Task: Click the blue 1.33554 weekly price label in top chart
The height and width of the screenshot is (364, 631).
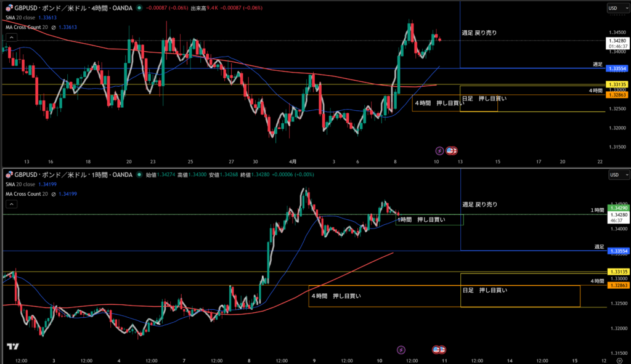Action: coord(616,68)
